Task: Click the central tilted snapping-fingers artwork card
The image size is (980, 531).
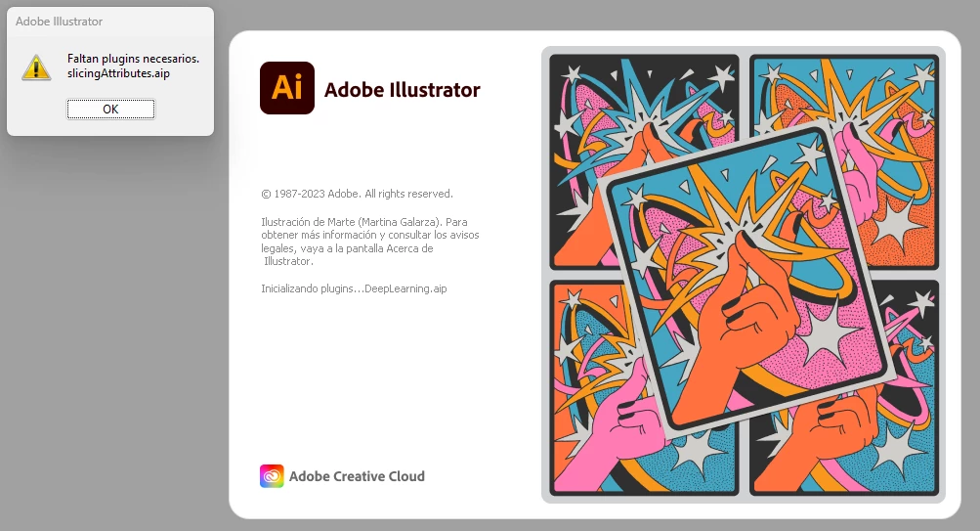Action: pyautogui.click(x=748, y=279)
